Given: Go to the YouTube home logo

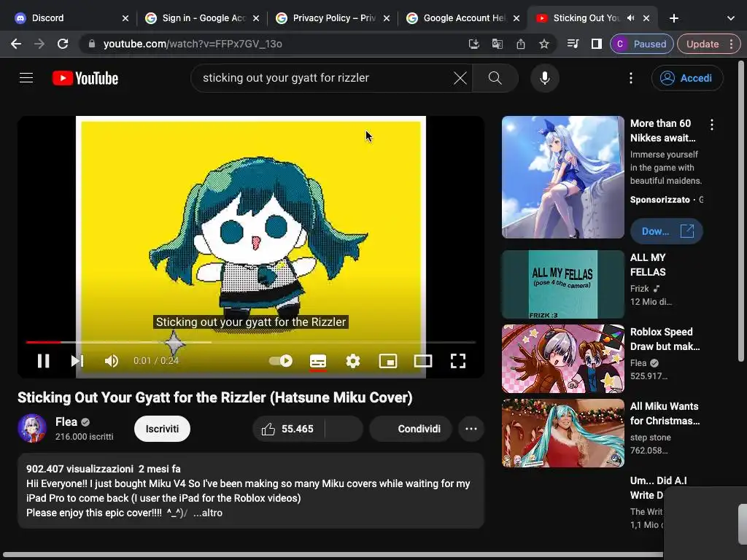Looking at the screenshot, I should (85, 78).
